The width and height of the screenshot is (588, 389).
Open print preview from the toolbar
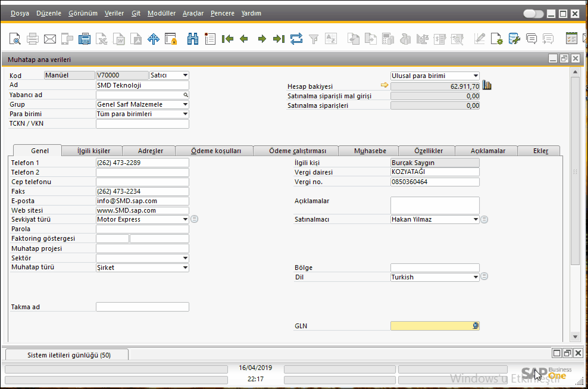click(x=15, y=39)
